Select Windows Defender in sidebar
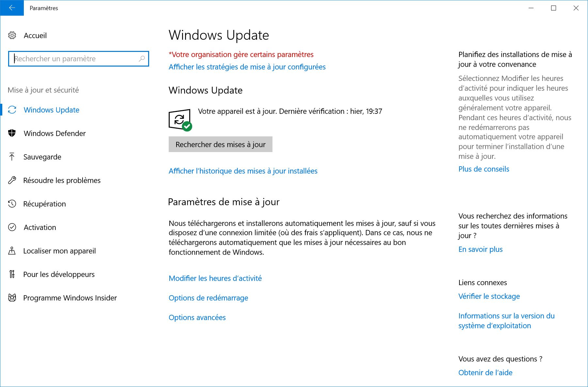 point(54,133)
